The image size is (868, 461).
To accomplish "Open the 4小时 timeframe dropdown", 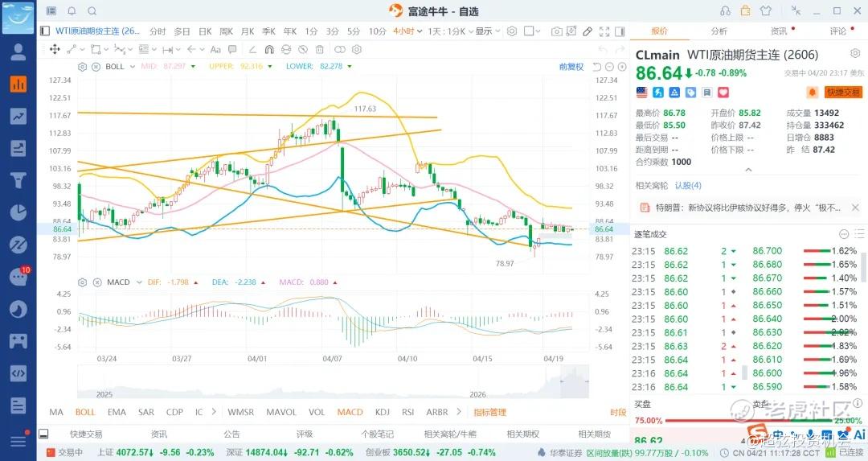I will 407,31.
